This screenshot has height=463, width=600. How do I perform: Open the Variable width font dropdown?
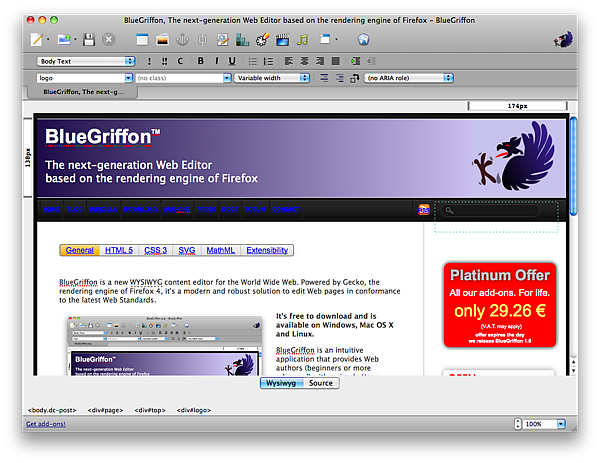tap(274, 77)
